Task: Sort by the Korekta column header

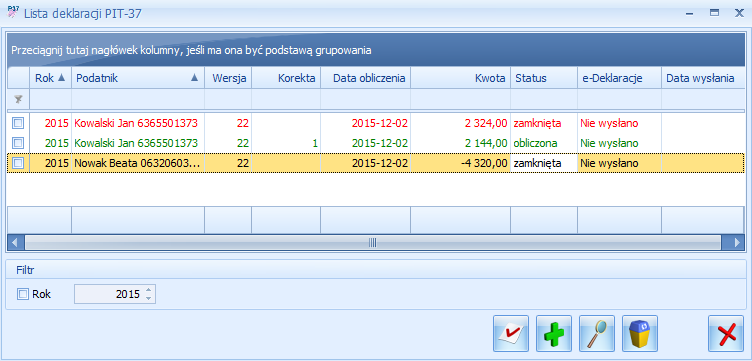Action: click(286, 79)
